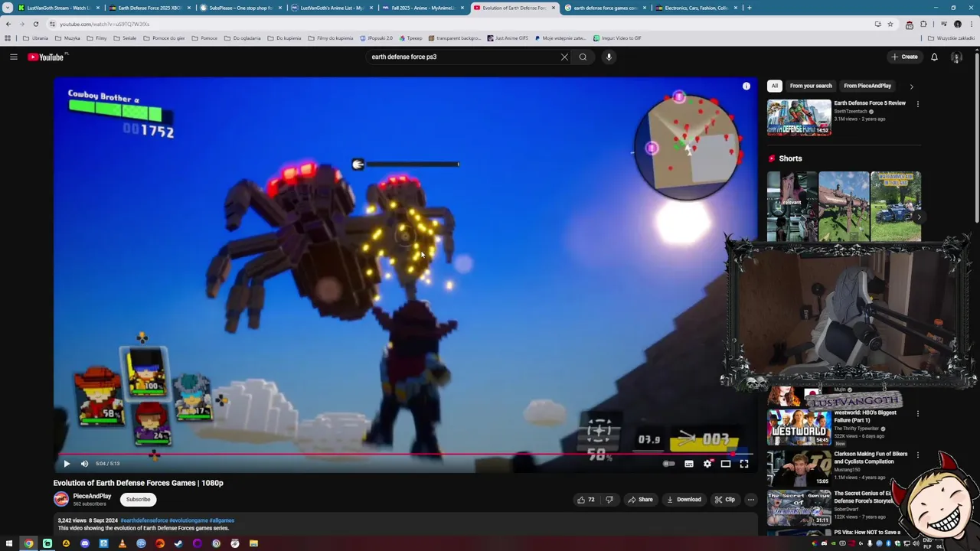This screenshot has height=551, width=980.
Task: Mute the video volume
Action: pos(84,464)
